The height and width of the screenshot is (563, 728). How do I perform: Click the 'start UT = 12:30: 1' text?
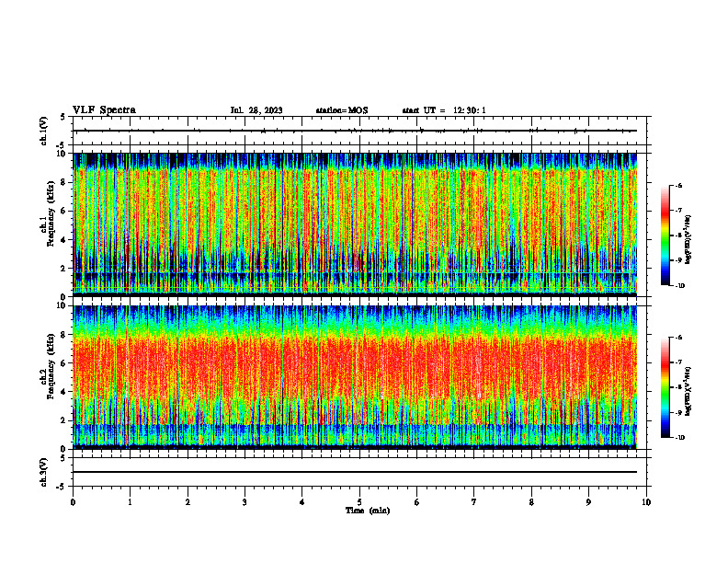443,110
